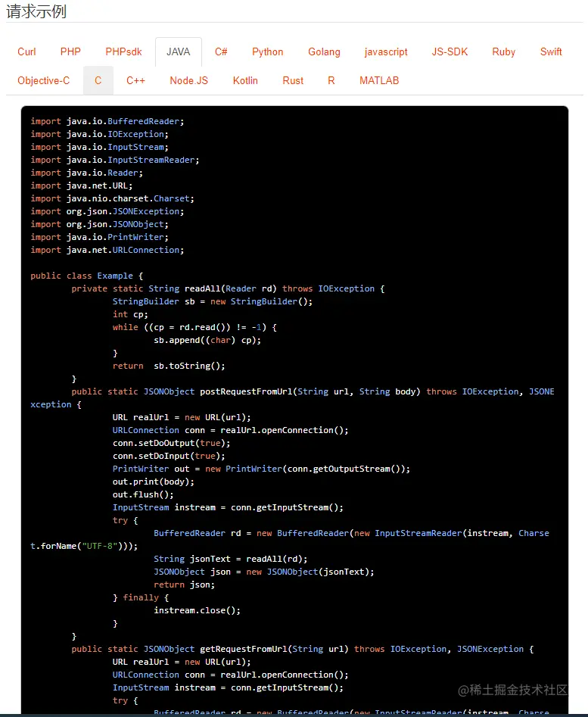Click the public class Example line
Screen dimensions: 588x717
coord(87,276)
